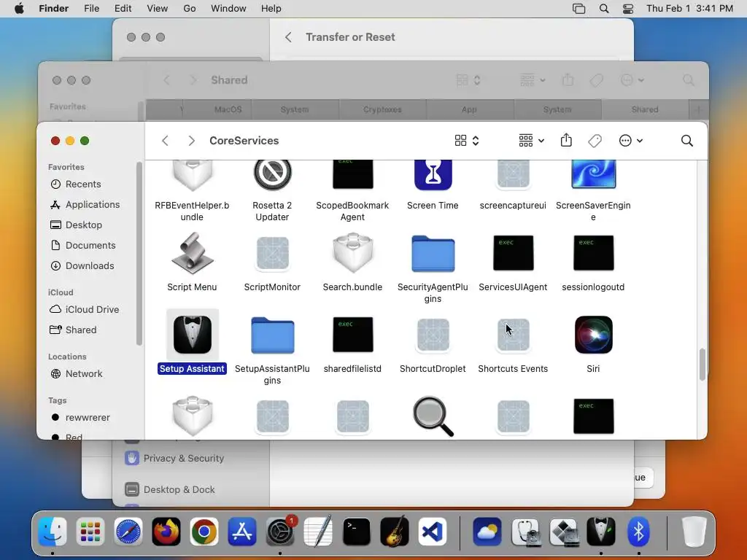Open the Window menu

point(228,9)
